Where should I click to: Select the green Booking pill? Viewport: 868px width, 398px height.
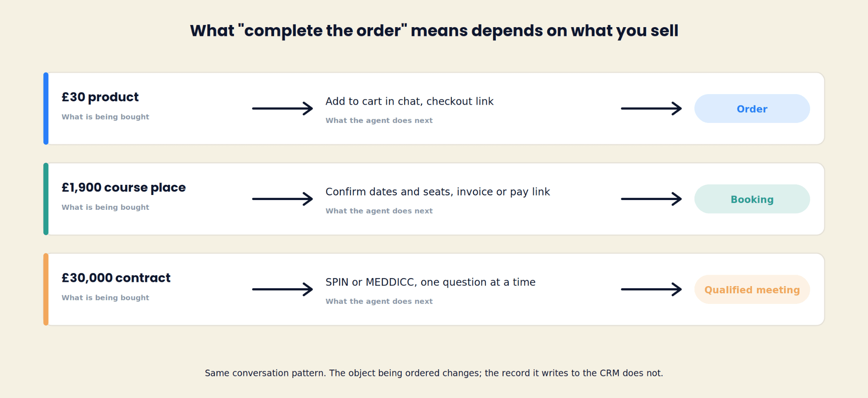752,199
